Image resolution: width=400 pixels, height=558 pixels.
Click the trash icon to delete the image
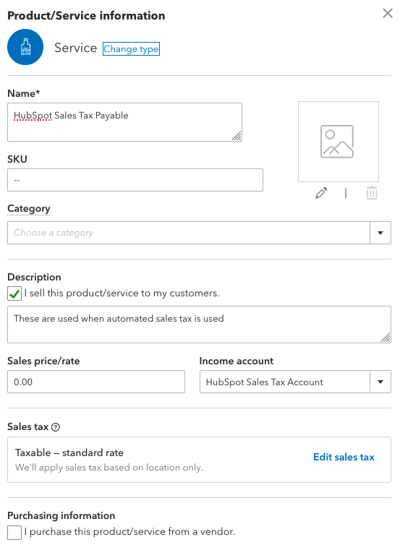(372, 193)
